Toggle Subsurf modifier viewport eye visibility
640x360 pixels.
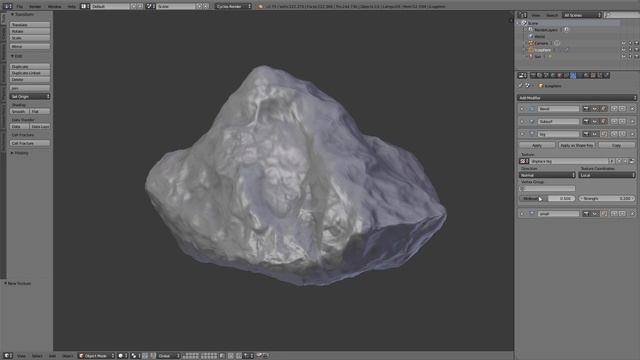(595, 121)
